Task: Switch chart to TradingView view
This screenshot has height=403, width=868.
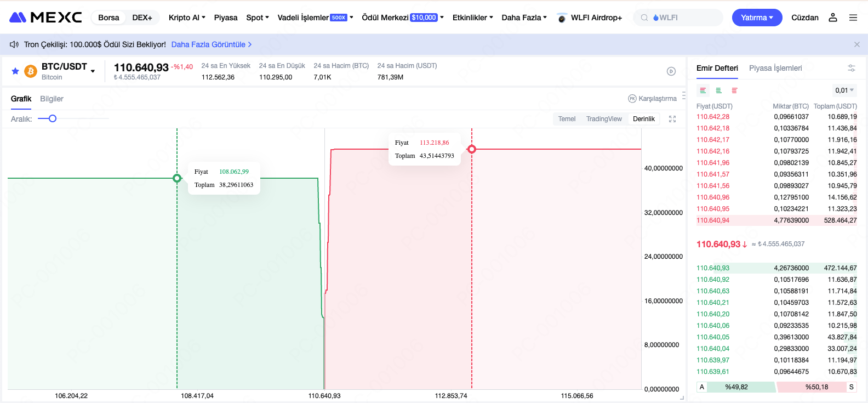Action: click(604, 119)
